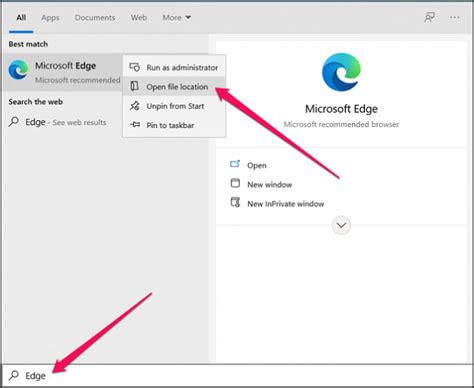
Task: Click the large Microsoft Edge logo
Action: click(341, 72)
